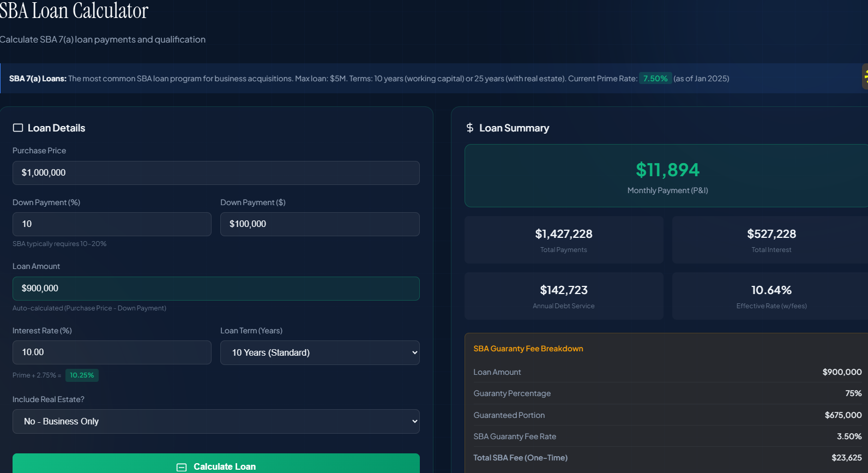Click the 'SBA typically requires 10-20%' hint
868x473 pixels.
[59, 244]
